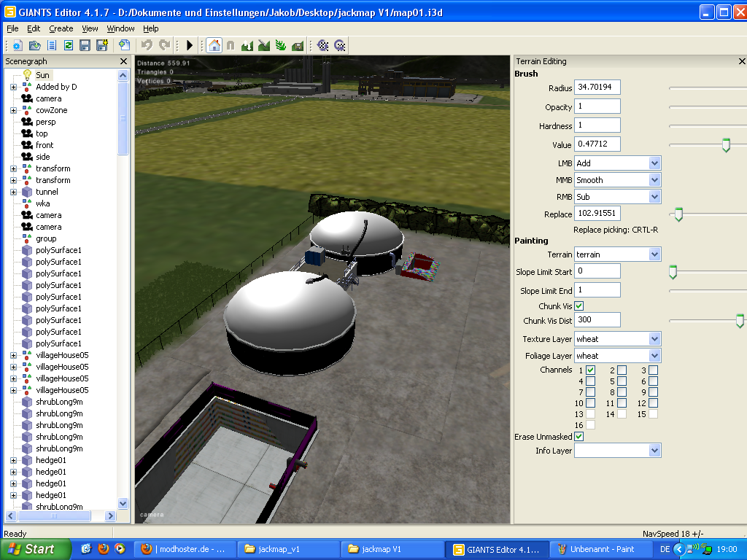
Task: Switch to Unbenannt - Paint taskbar button
Action: coord(600,549)
